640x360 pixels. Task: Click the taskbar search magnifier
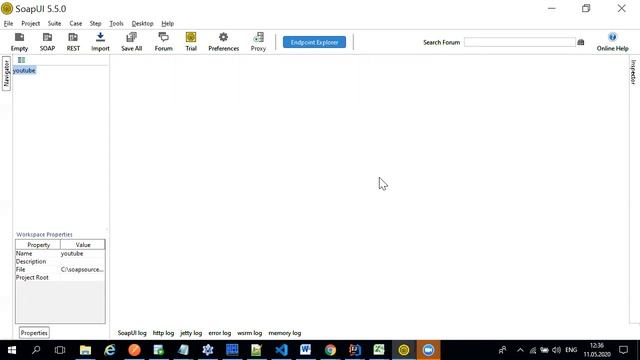[x=36, y=350]
